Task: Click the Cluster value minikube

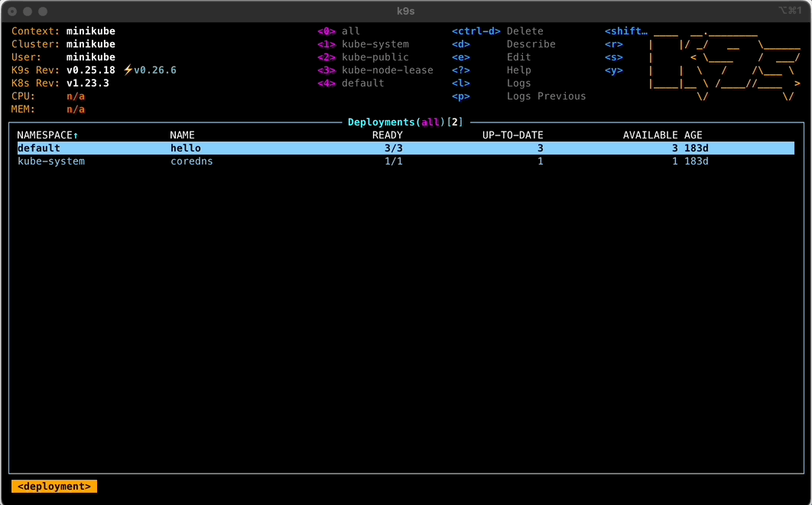Action: click(91, 44)
